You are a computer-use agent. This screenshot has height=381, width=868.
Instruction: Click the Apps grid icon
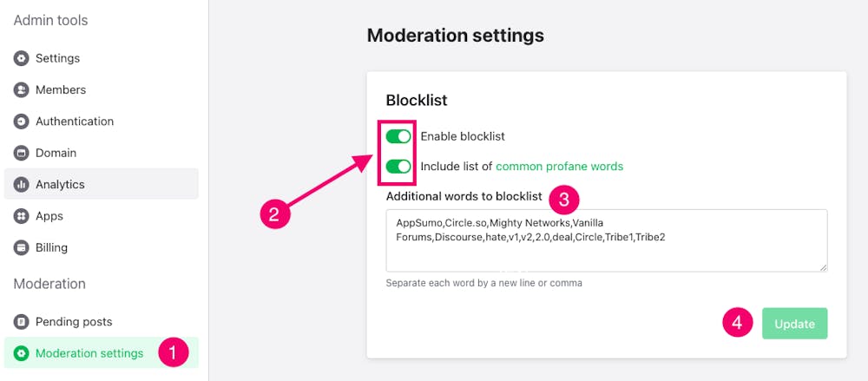(x=21, y=216)
